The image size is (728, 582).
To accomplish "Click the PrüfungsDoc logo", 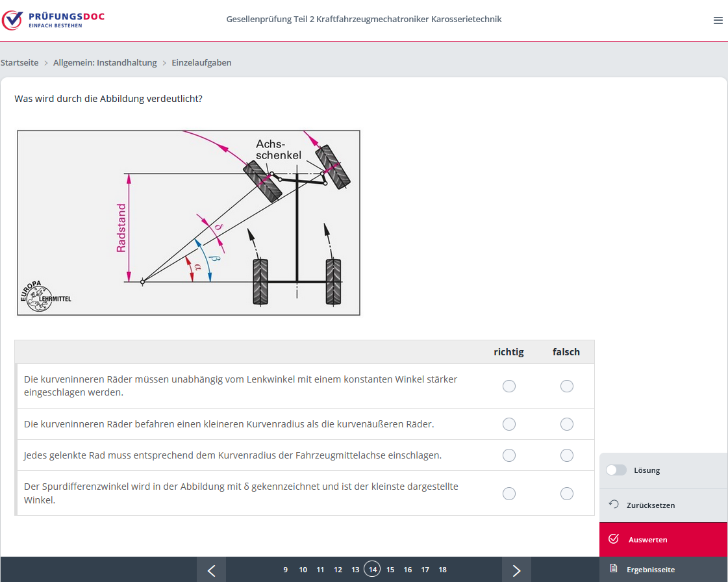I will [53, 20].
